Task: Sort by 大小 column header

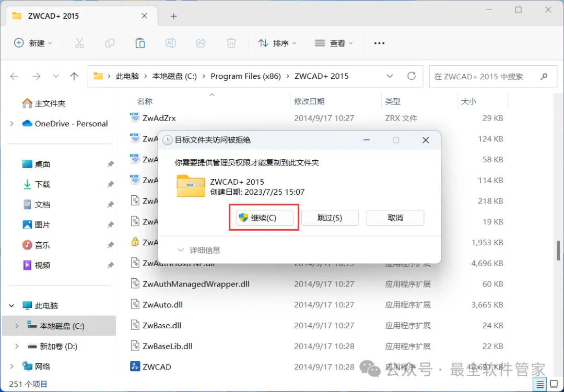Action: click(x=468, y=101)
